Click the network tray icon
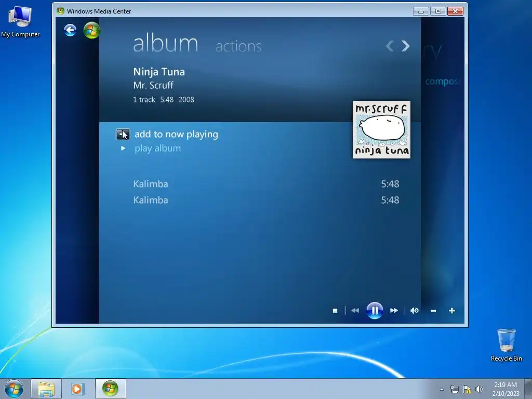This screenshot has height=399, width=532. (454, 389)
